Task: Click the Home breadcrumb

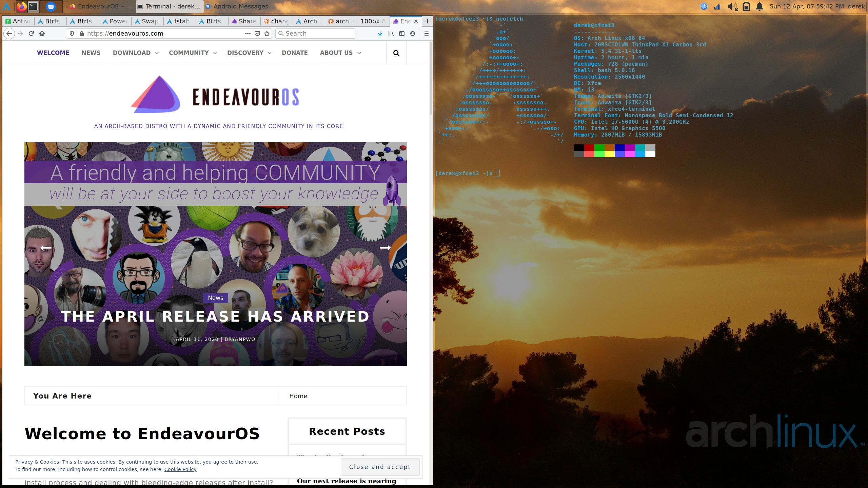Action: [x=298, y=396]
